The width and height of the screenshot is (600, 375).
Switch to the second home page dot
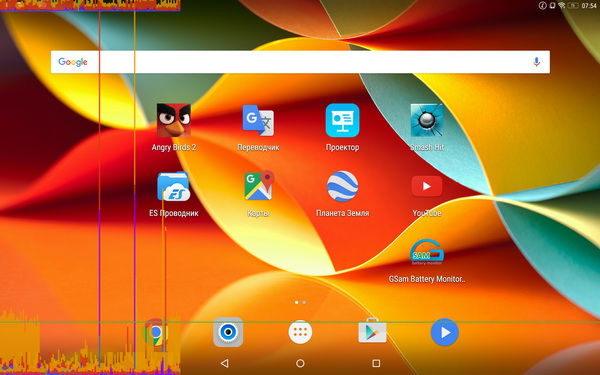[304, 302]
